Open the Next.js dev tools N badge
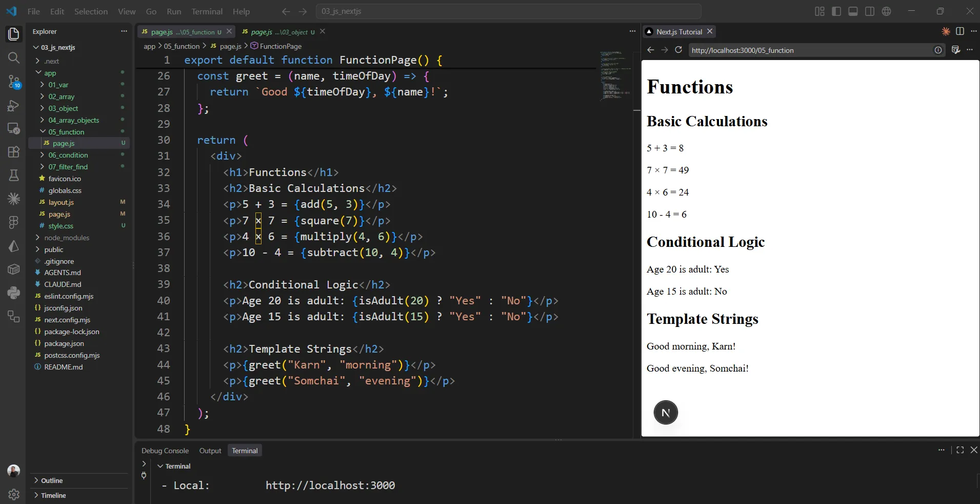 point(666,413)
